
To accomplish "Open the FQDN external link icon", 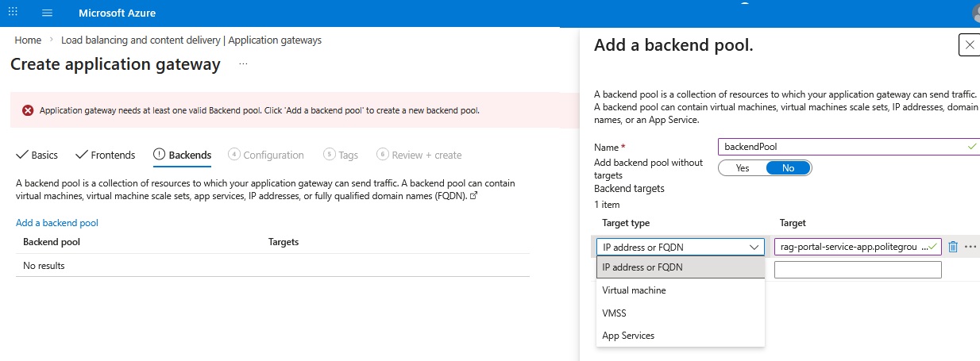I will 474,195.
